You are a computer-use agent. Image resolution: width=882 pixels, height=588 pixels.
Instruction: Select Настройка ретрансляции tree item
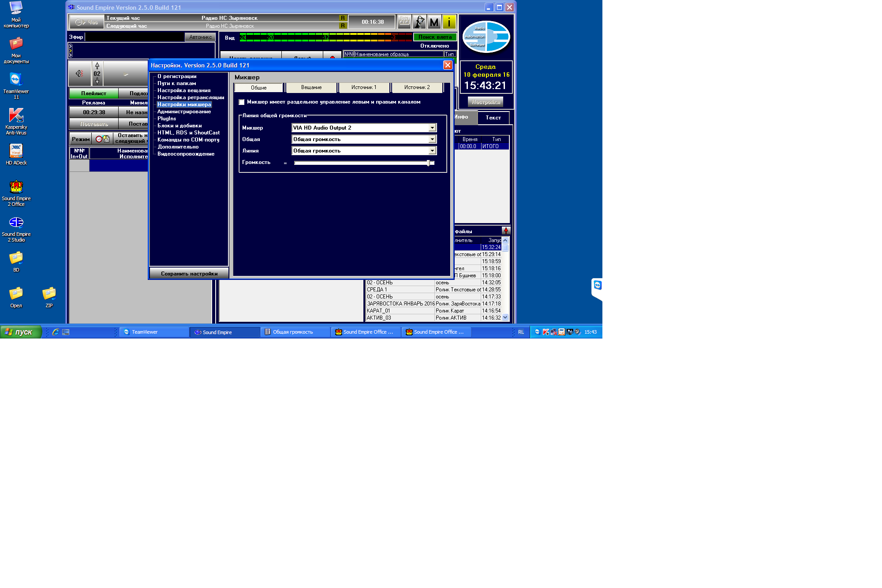191,97
